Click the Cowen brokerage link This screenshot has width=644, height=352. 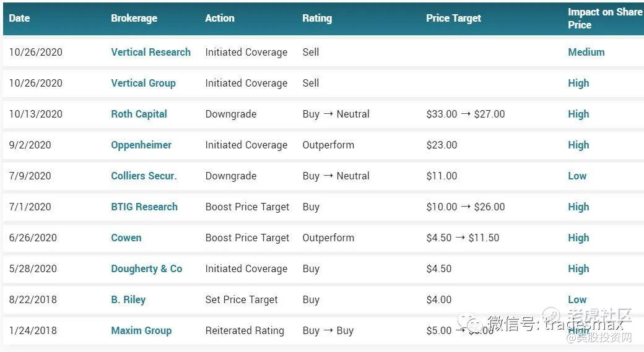[x=126, y=238]
